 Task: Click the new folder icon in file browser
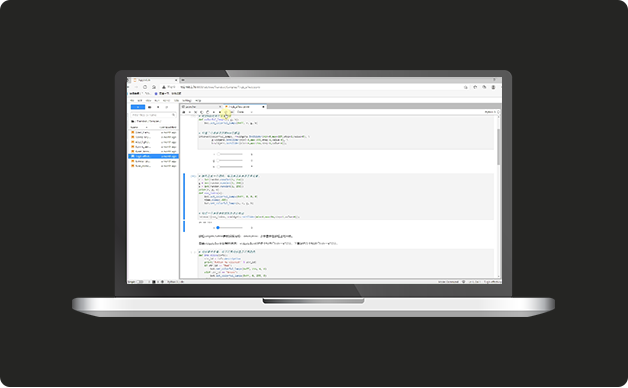click(x=149, y=107)
